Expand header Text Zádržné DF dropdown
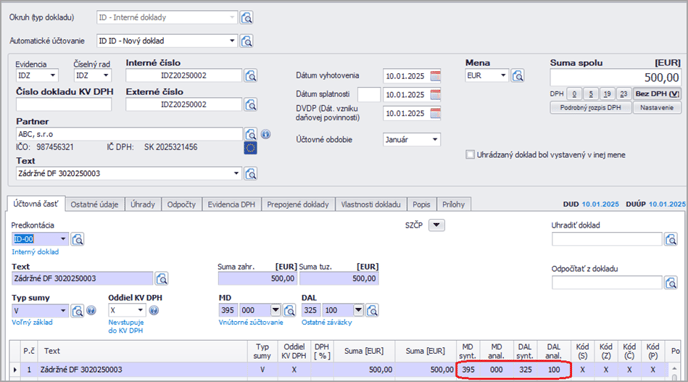The image size is (688, 382). [x=236, y=173]
